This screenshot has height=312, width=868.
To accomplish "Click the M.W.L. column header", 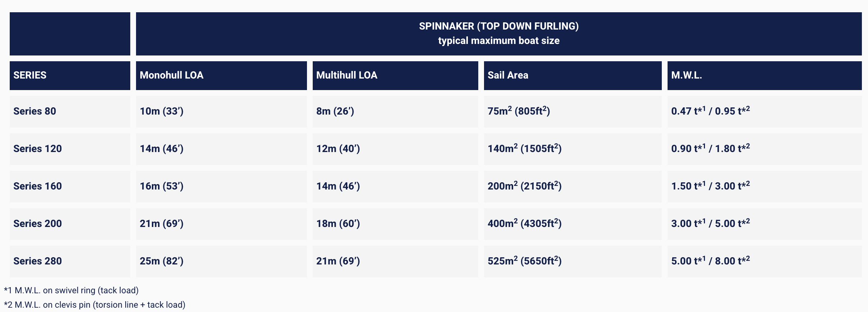I will point(686,75).
